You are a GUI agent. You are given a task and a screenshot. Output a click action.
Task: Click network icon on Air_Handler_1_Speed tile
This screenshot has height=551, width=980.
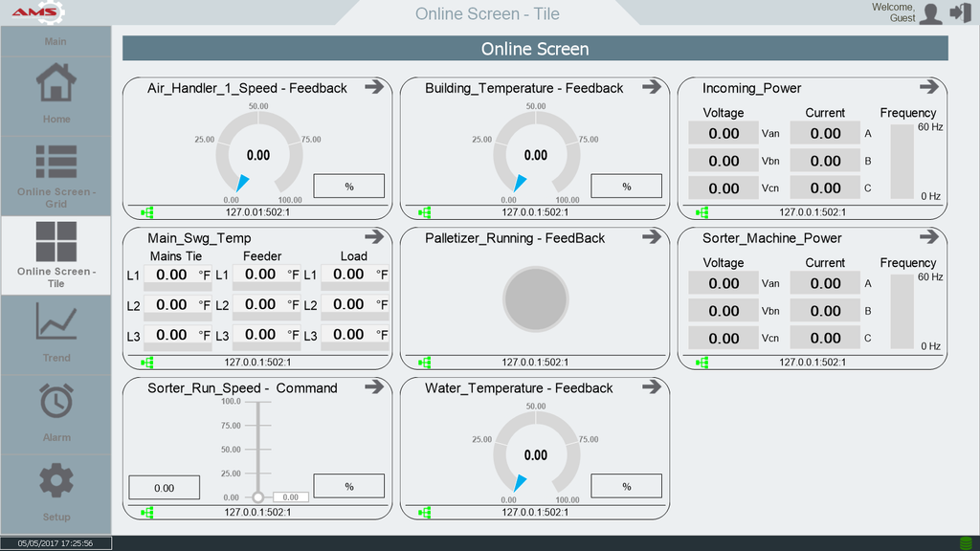click(146, 212)
